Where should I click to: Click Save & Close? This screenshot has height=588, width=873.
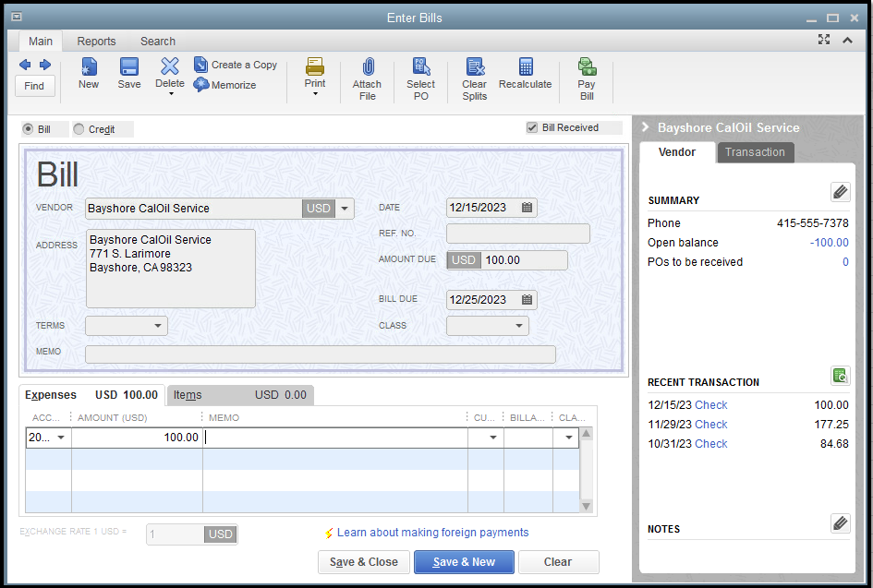[364, 562]
